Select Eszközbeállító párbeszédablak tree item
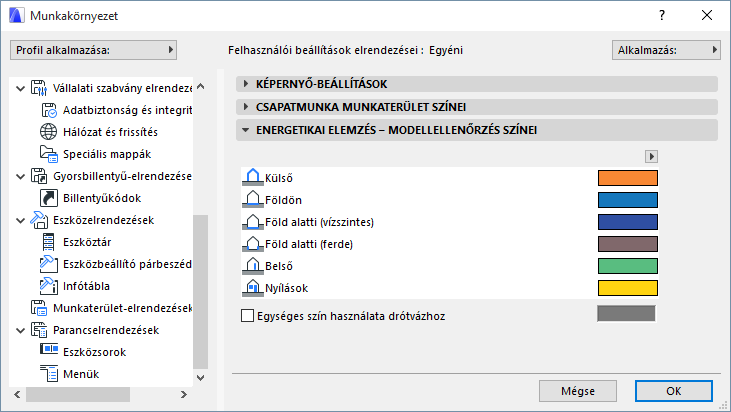The width and height of the screenshot is (731, 412). tap(127, 264)
